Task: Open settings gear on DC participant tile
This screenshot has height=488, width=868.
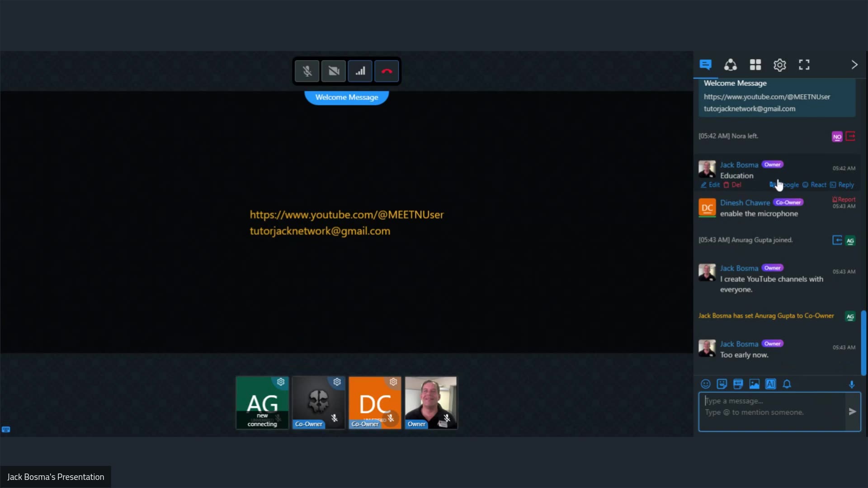Action: click(393, 382)
